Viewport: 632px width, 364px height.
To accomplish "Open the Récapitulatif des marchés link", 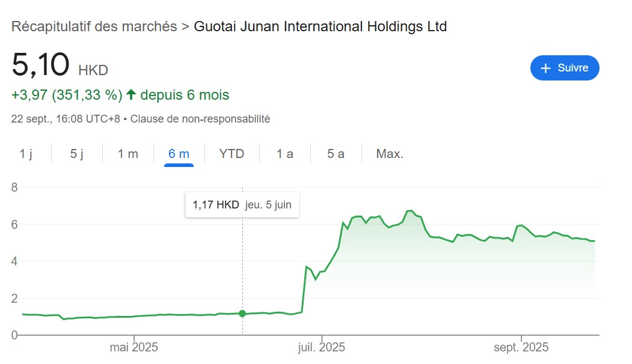I will [94, 26].
